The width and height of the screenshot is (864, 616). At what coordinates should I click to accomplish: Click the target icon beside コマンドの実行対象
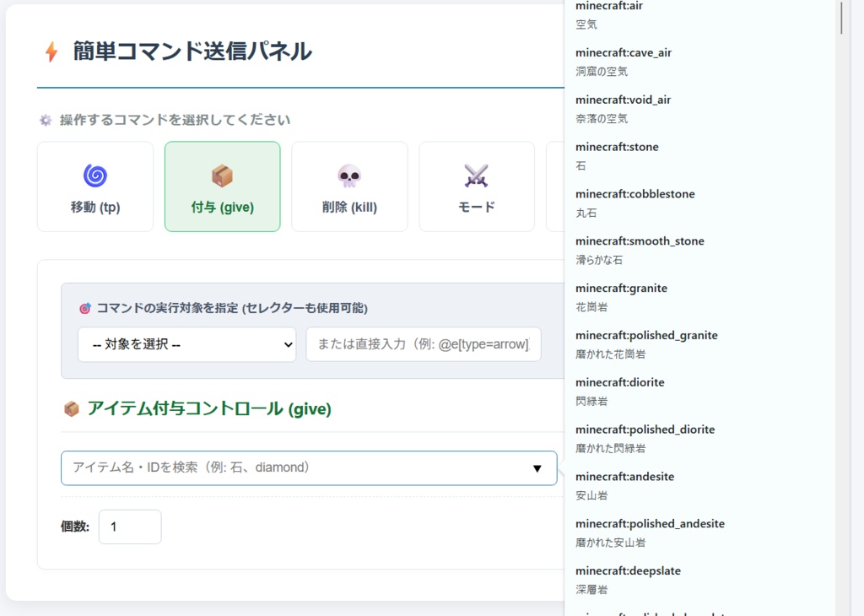tap(85, 309)
